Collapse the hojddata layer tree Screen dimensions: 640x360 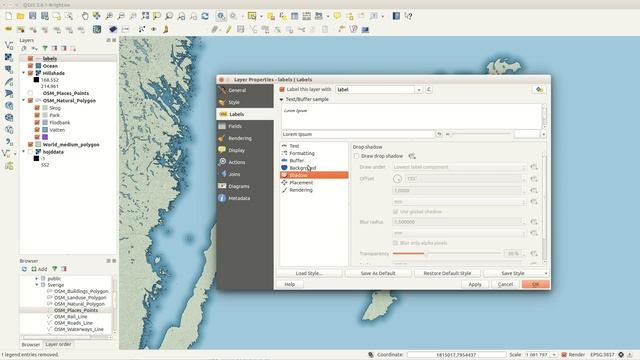(24, 152)
